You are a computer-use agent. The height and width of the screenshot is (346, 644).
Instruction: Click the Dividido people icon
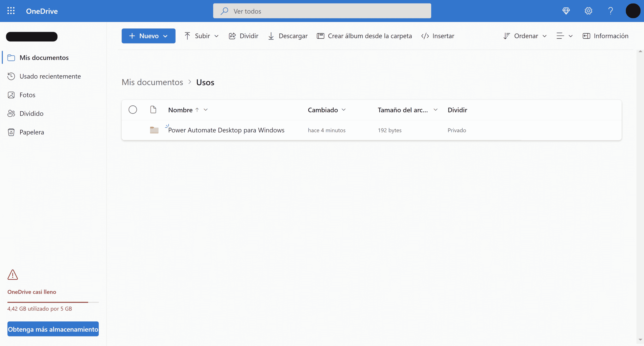pyautogui.click(x=11, y=113)
